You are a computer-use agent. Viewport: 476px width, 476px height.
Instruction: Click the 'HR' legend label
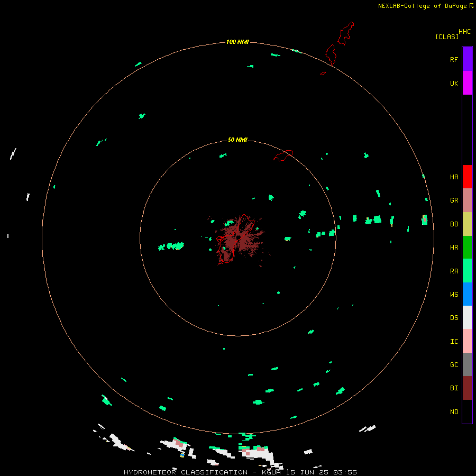[x=454, y=248]
